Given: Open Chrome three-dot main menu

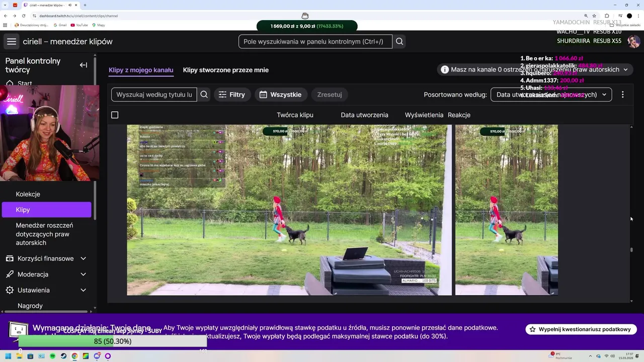Looking at the screenshot, I should click(638, 16).
